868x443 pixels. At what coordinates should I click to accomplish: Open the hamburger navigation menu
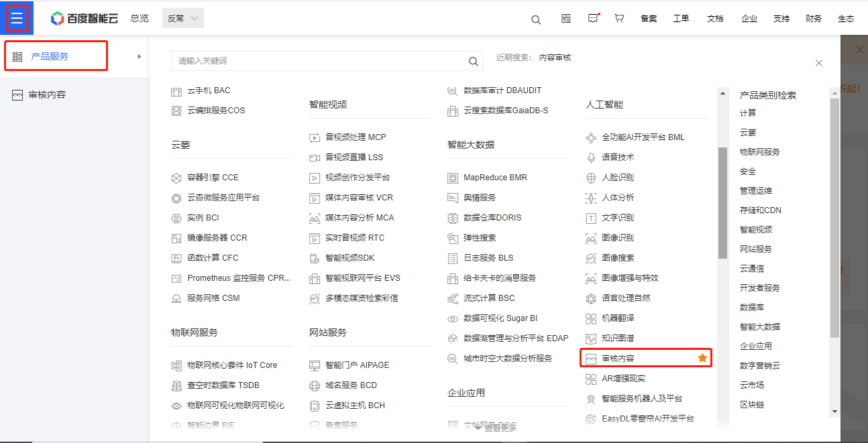click(17, 18)
